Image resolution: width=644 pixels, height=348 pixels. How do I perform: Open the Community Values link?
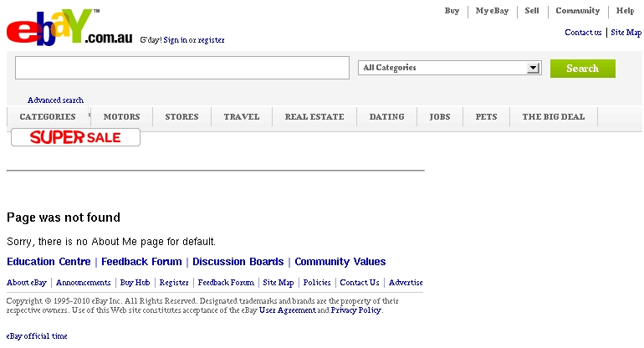pos(340,262)
